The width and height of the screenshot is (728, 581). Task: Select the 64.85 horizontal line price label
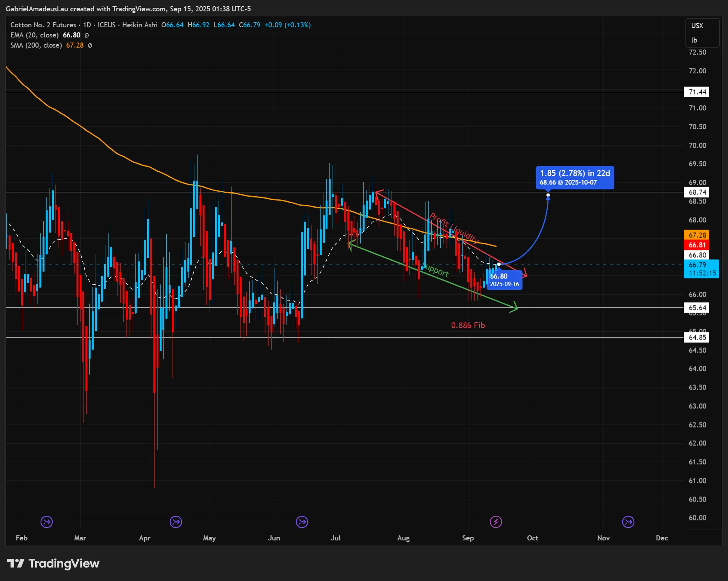pos(697,338)
